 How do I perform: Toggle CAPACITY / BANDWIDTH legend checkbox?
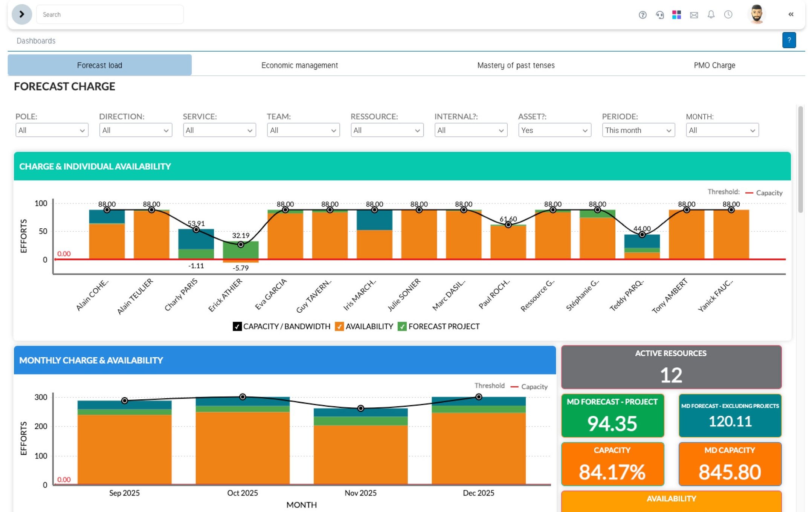click(237, 326)
